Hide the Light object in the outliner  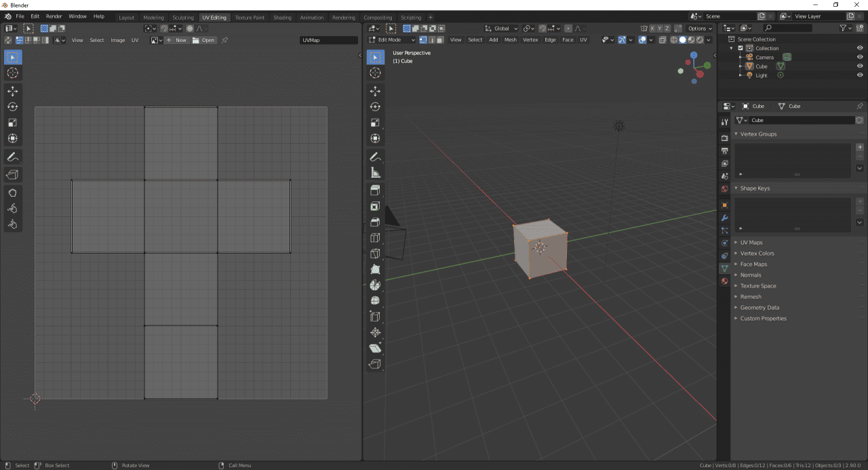[859, 75]
